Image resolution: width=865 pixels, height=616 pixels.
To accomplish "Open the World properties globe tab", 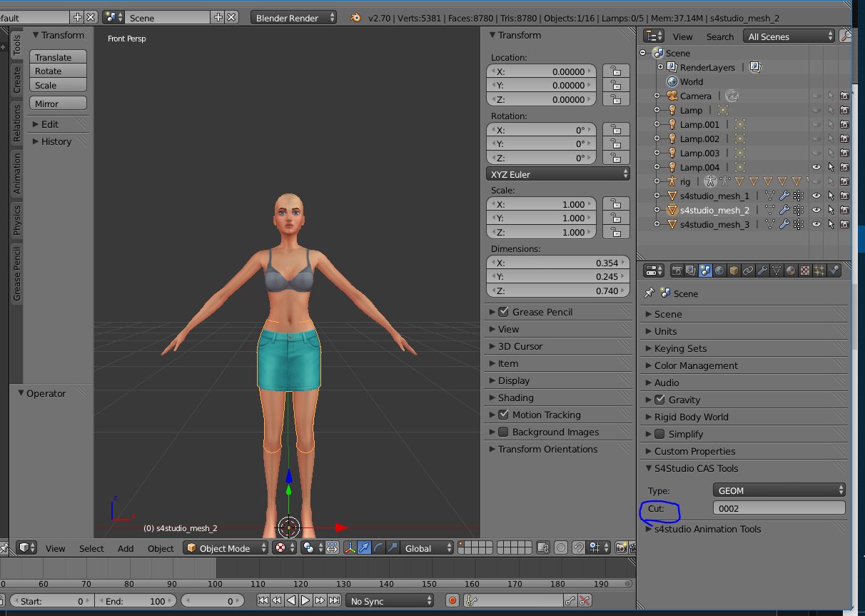I will pos(719,271).
